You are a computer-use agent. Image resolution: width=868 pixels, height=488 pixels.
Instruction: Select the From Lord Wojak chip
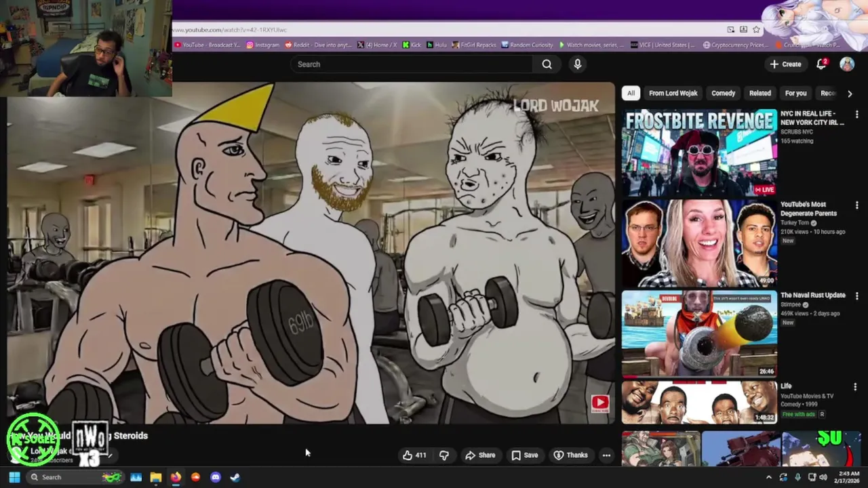coord(673,94)
